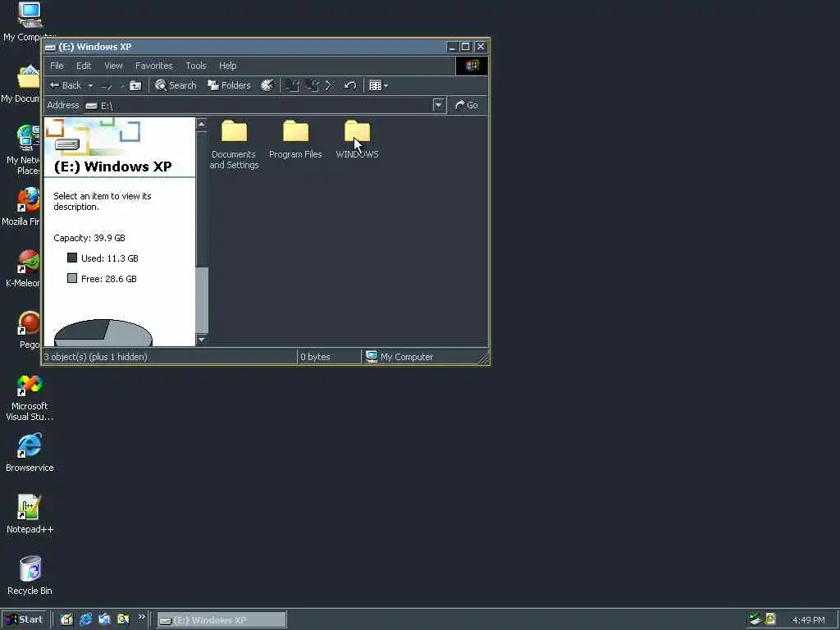Image resolution: width=840 pixels, height=630 pixels.
Task: Click first quick launch icon
Action: (66, 620)
